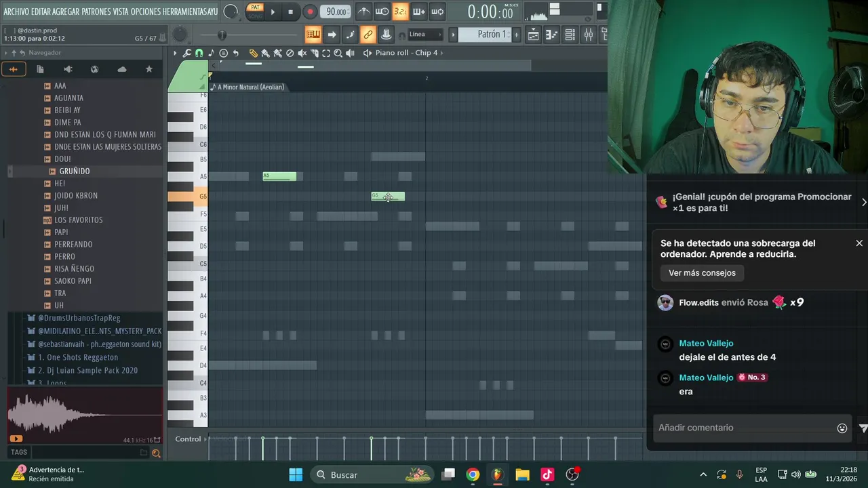Open the Piano roll - Chip 4 target channel selector

pos(407,53)
